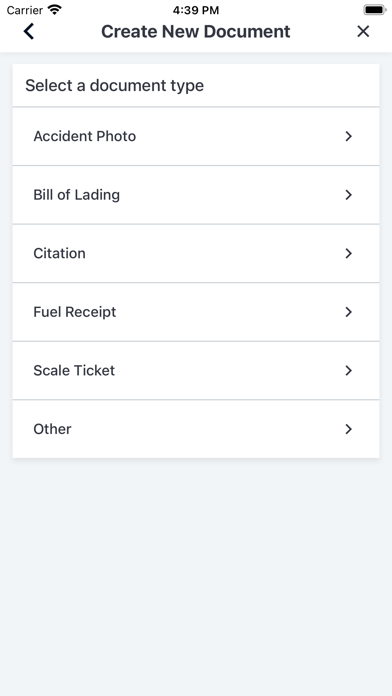Image resolution: width=392 pixels, height=696 pixels.
Task: Tap the battery indicator icon
Action: point(375,10)
